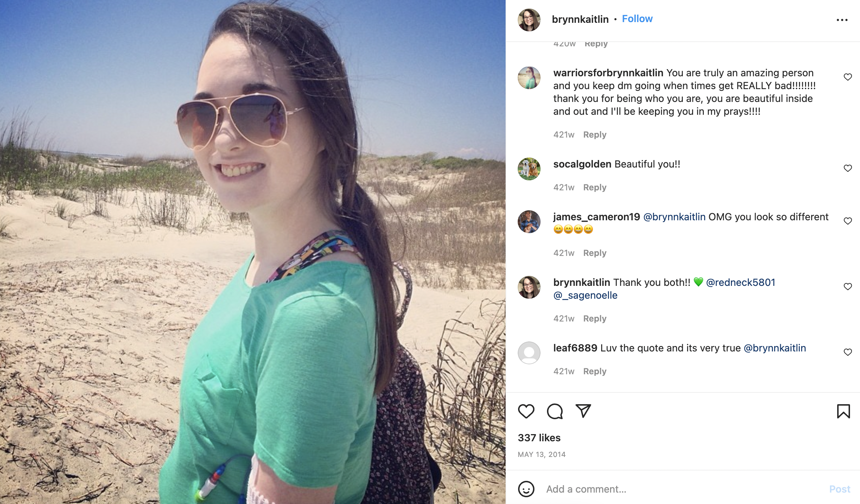Like the socalgolden comment
This screenshot has width=860, height=504.
coord(848,168)
